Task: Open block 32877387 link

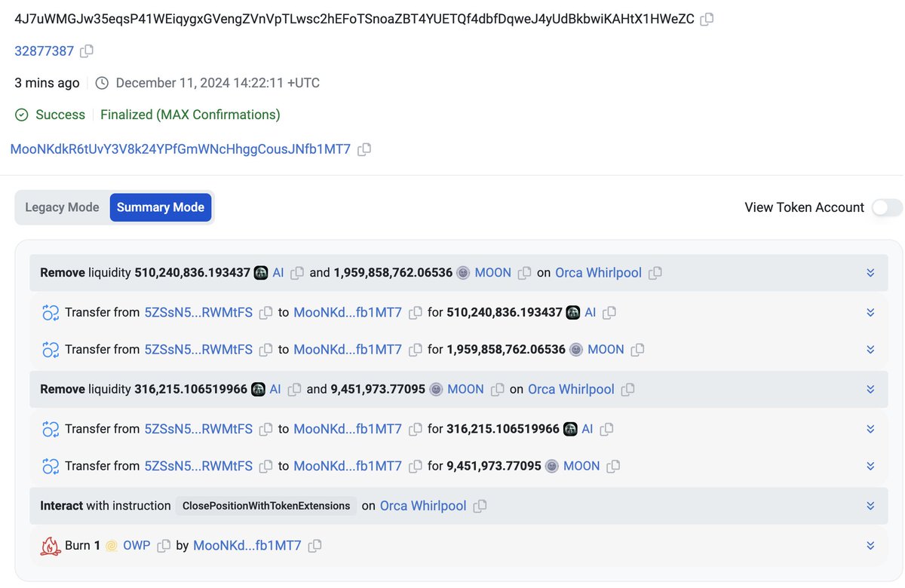Action: [x=44, y=51]
